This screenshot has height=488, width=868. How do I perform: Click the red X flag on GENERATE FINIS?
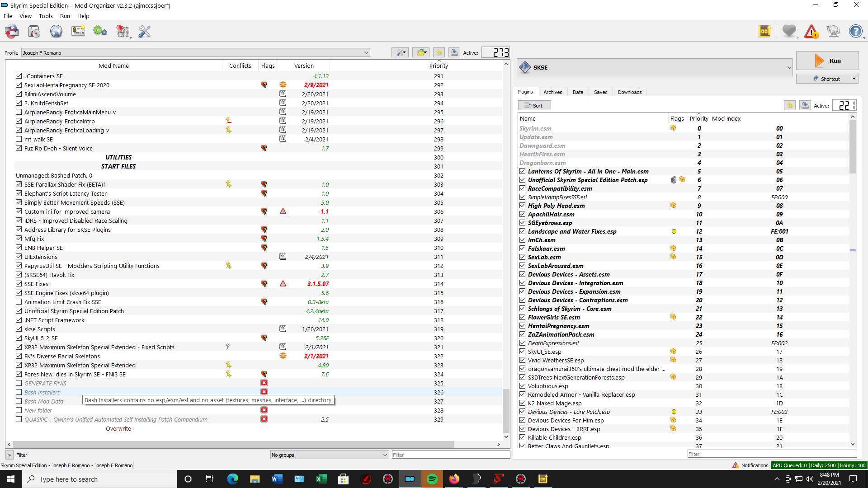pyautogui.click(x=264, y=383)
